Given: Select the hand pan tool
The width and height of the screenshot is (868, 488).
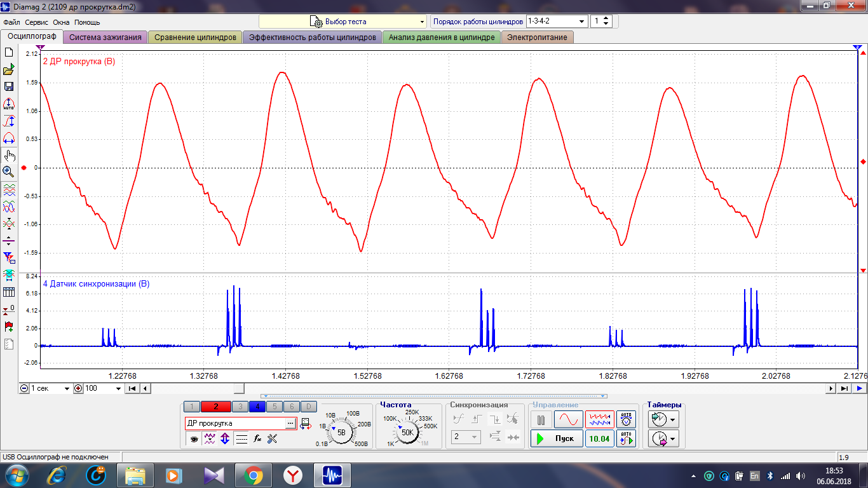Looking at the screenshot, I should tap(9, 155).
